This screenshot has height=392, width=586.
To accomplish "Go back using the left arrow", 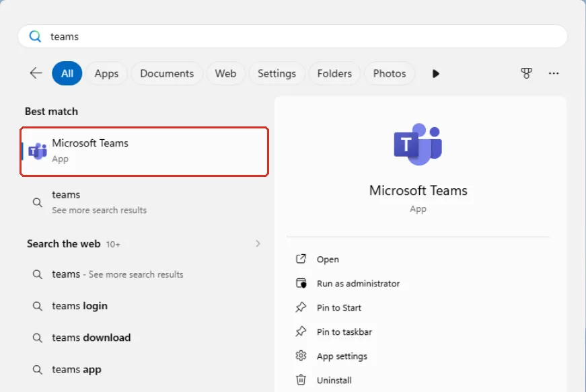I will click(x=36, y=73).
